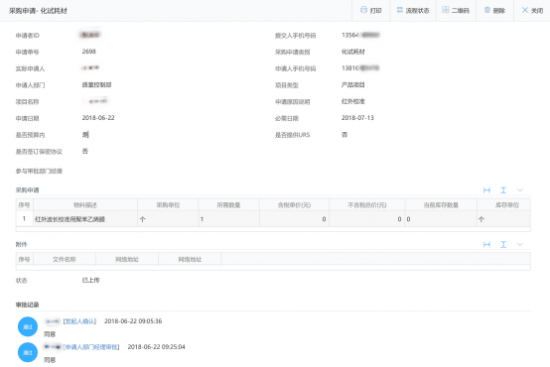Select the 序号 header in 附件 table

click(x=24, y=259)
